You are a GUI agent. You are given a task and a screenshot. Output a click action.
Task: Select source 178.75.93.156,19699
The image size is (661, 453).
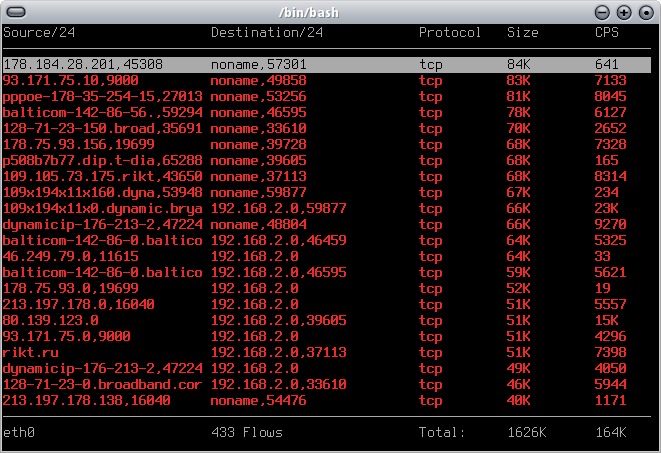click(x=78, y=145)
